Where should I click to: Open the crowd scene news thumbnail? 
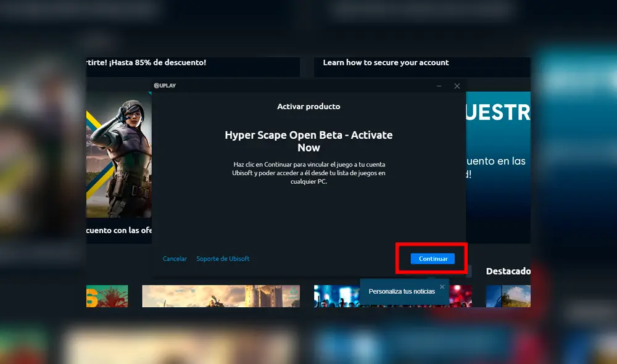336,297
